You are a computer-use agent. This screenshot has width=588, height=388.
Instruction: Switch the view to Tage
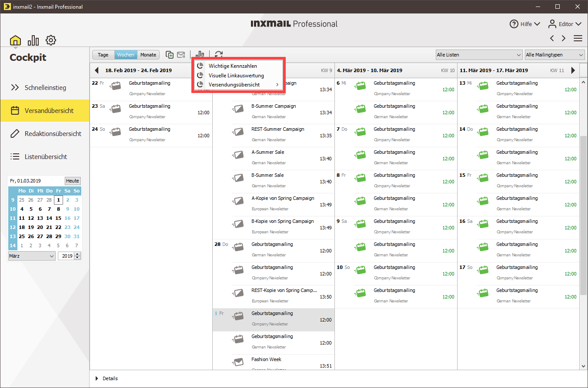103,55
